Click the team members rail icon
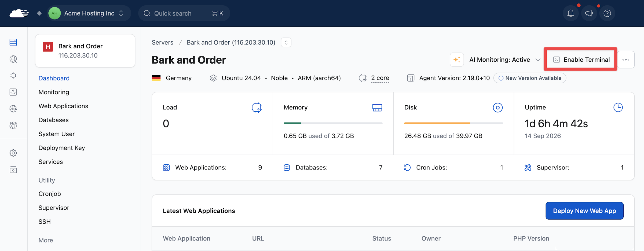644x251 pixels. (13, 125)
